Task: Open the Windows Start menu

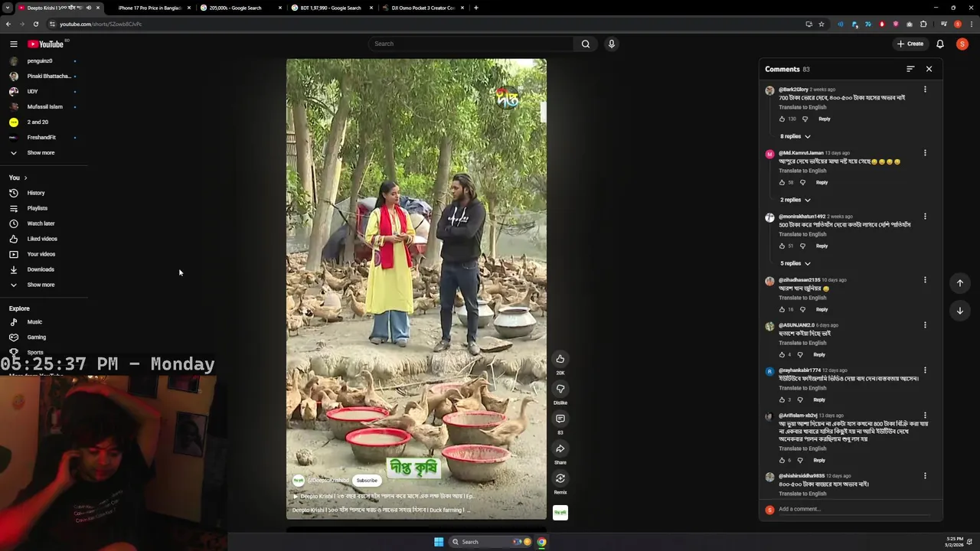Action: coord(439,542)
